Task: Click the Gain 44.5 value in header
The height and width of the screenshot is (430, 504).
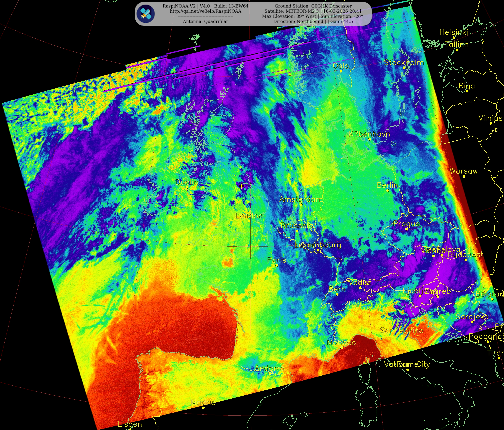Action: click(348, 21)
